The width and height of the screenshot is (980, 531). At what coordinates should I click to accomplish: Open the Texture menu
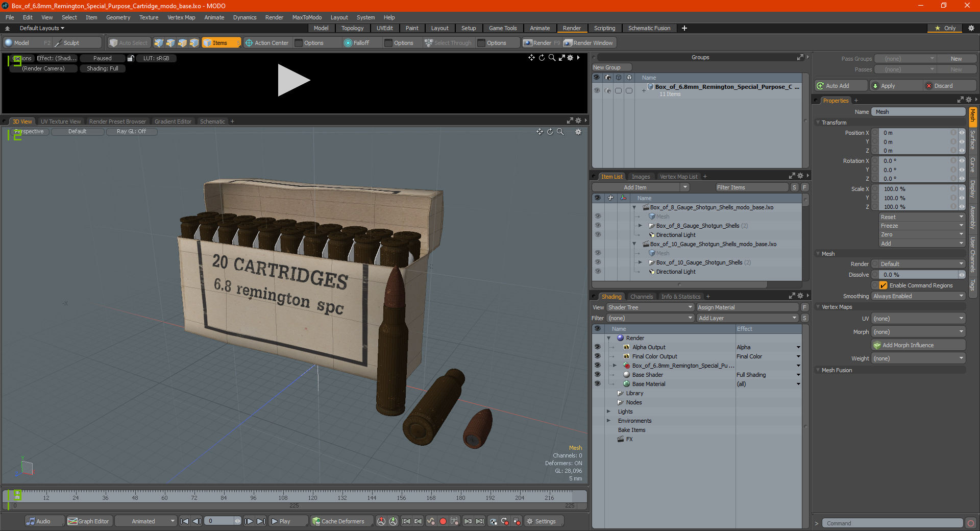(149, 17)
